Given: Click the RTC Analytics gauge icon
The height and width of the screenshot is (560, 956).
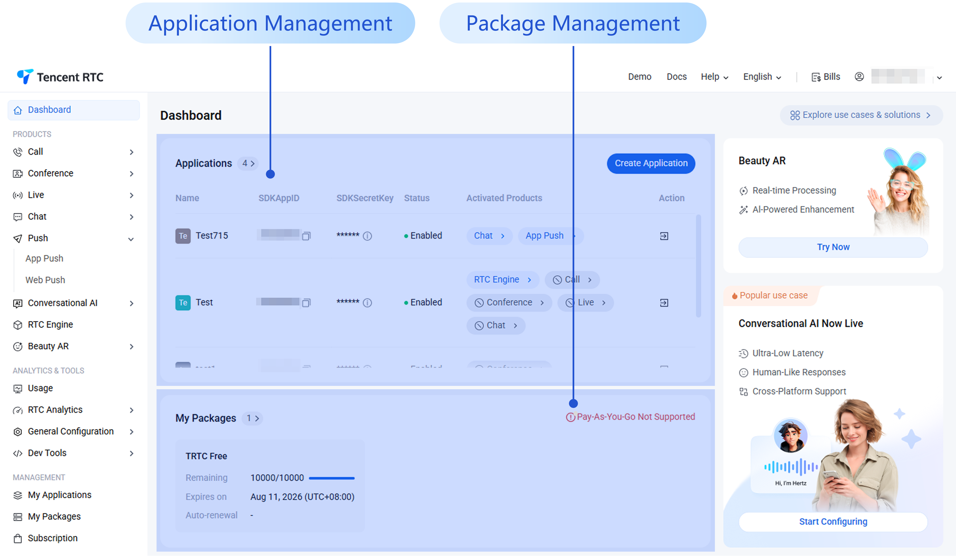Looking at the screenshot, I should (18, 411).
